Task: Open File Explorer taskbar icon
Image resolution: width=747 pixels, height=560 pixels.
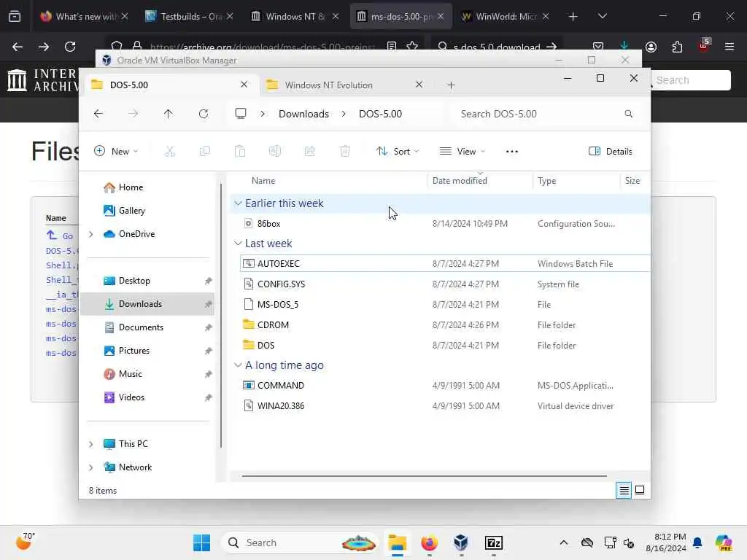Action: [398, 542]
